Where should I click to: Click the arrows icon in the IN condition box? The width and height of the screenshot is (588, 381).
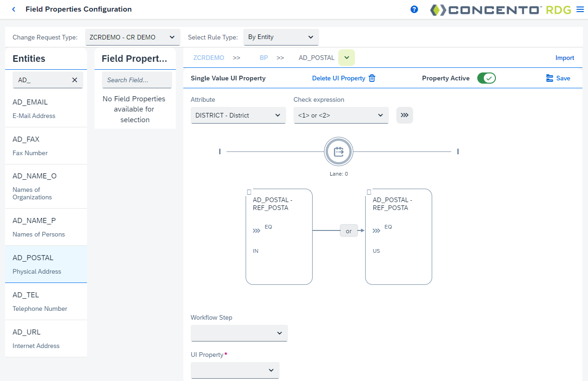click(256, 230)
